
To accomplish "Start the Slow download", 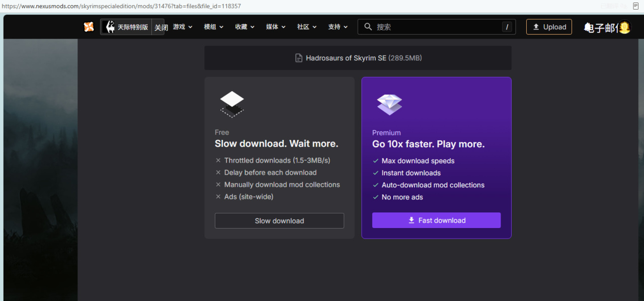I will [279, 221].
